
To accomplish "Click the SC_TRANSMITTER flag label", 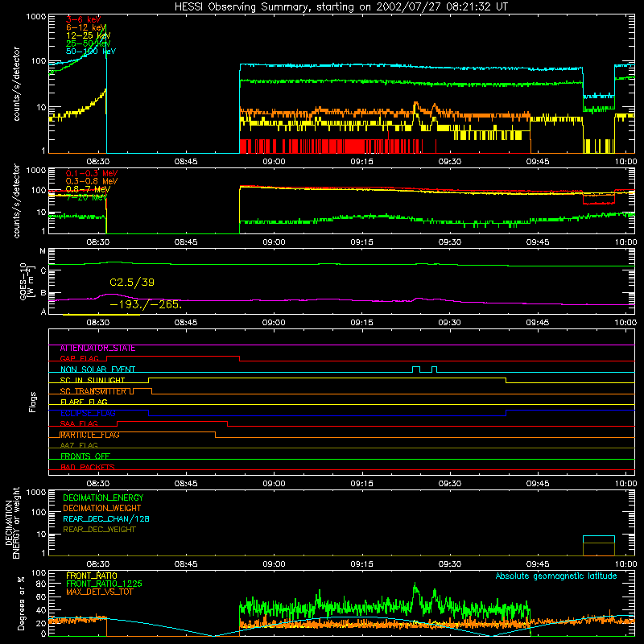I will (93, 391).
